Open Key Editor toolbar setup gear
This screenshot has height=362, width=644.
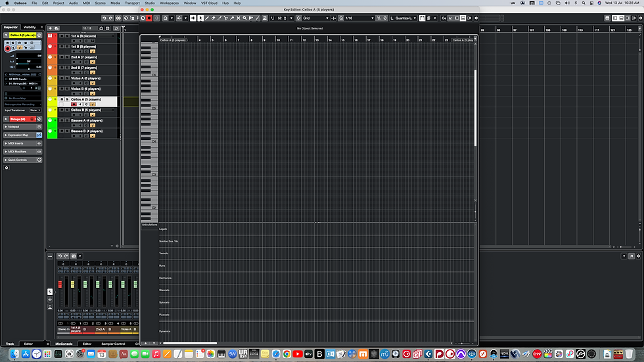[476, 18]
